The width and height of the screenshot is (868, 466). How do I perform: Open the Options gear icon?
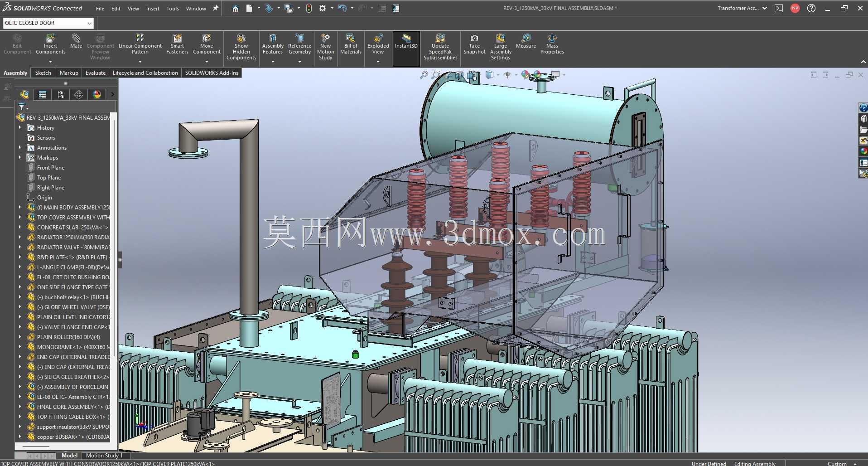coord(323,8)
